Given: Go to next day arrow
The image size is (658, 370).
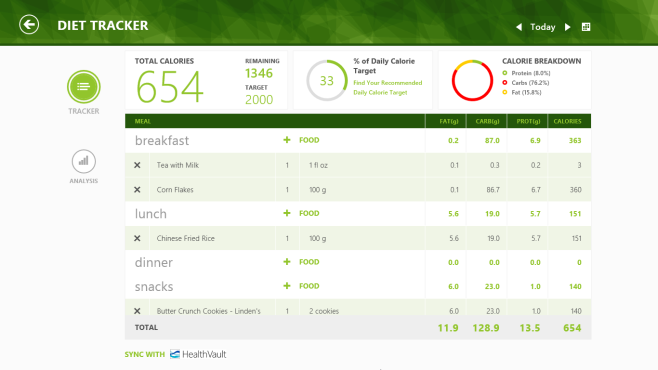Looking at the screenshot, I should point(568,27).
